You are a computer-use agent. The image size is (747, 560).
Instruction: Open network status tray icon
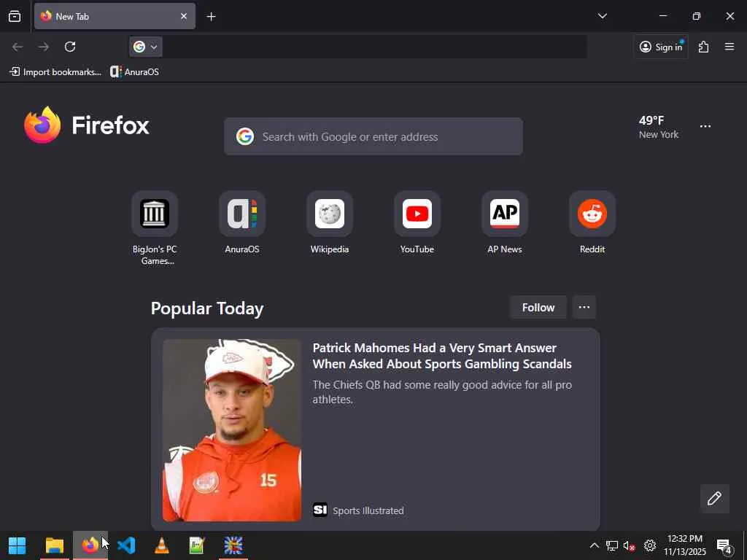pyautogui.click(x=612, y=545)
